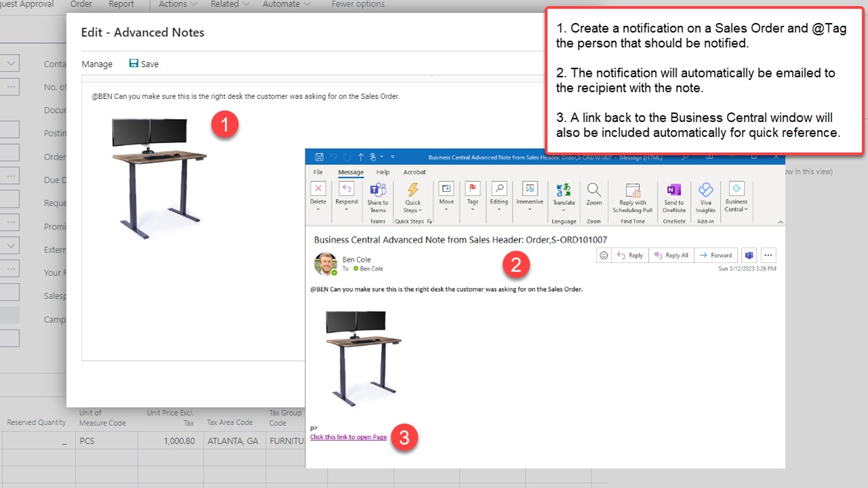The height and width of the screenshot is (488, 868).
Task: Click the Save icon in Advanced Notes
Action: pos(134,64)
